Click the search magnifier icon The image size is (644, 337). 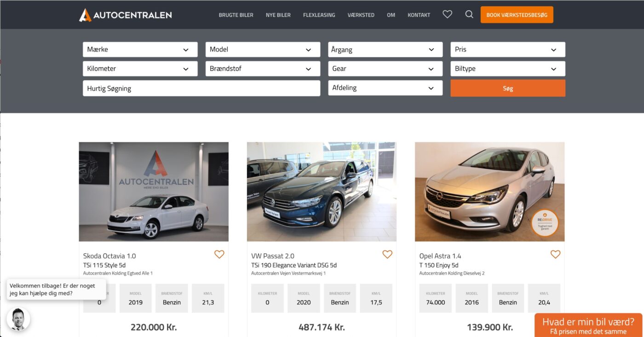pos(469,14)
